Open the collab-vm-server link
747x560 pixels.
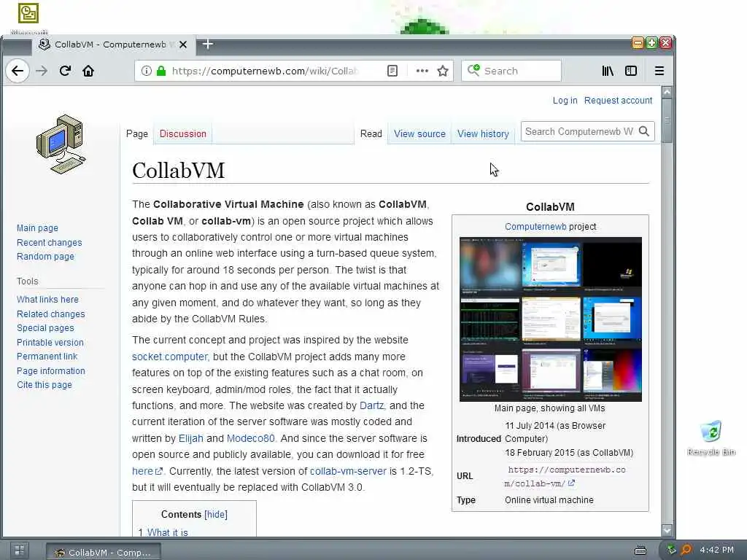click(x=348, y=471)
